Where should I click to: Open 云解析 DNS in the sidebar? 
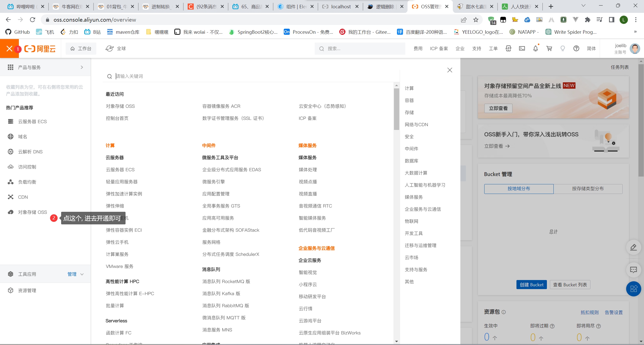click(x=30, y=152)
